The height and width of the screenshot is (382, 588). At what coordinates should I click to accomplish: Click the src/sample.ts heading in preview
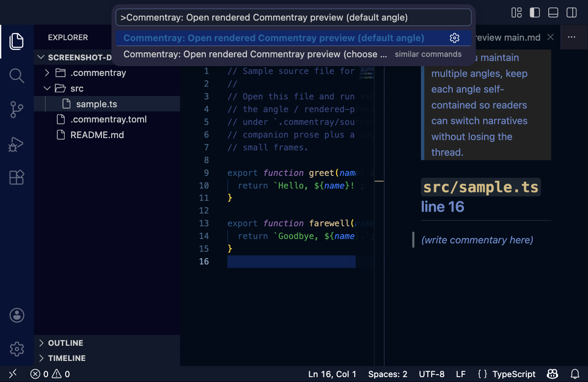[x=481, y=187]
